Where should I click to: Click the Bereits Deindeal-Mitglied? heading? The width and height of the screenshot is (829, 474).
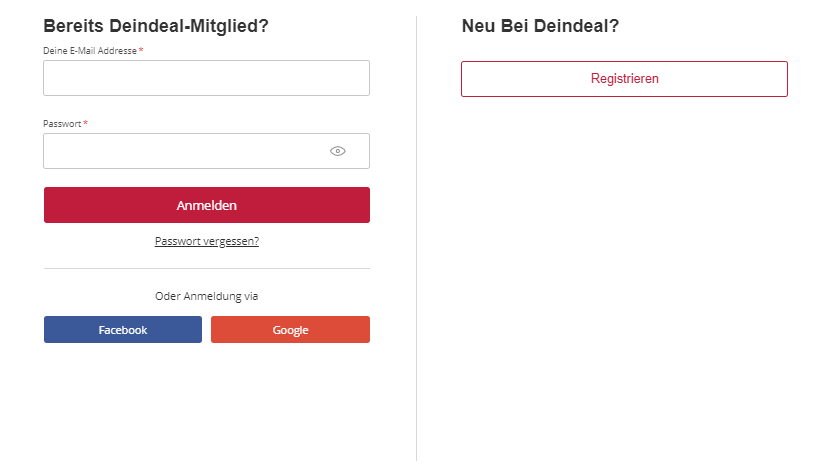[156, 26]
